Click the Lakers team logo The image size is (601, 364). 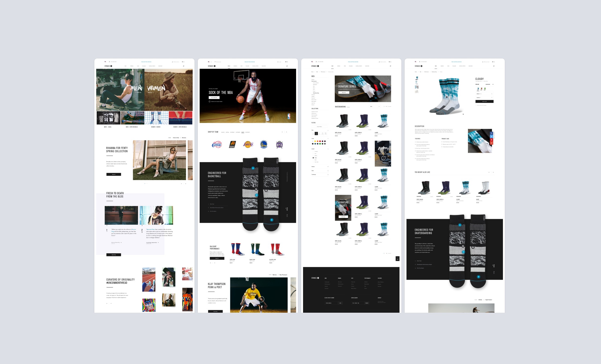[x=248, y=144]
